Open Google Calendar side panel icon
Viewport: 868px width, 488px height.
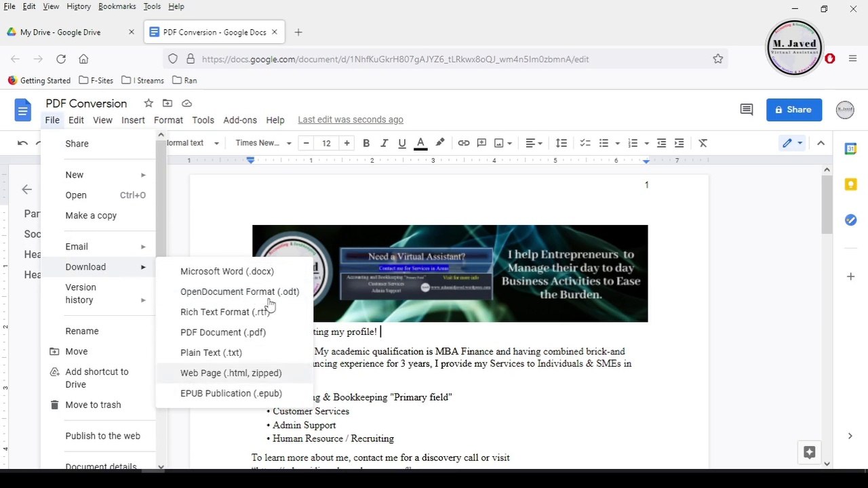tap(850, 149)
